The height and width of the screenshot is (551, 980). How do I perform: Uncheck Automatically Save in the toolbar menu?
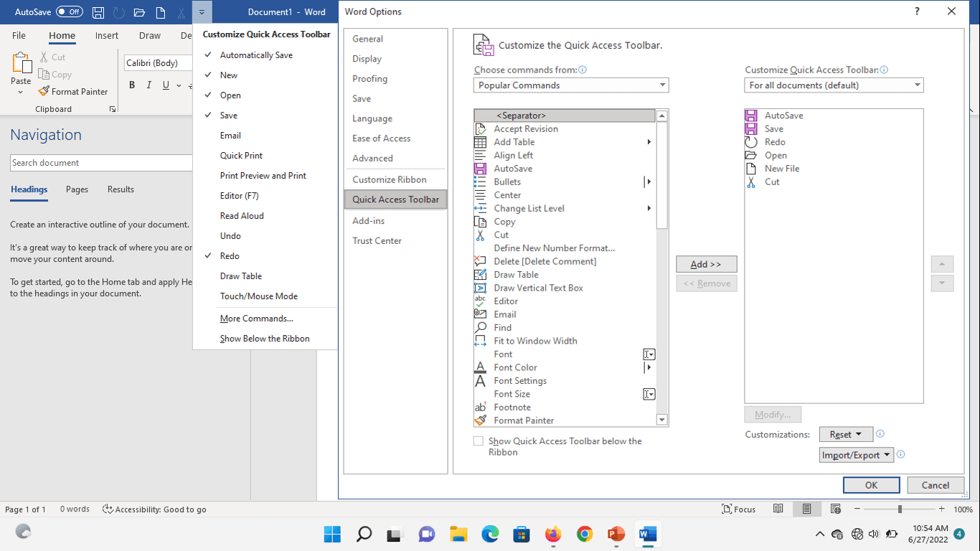[x=256, y=55]
